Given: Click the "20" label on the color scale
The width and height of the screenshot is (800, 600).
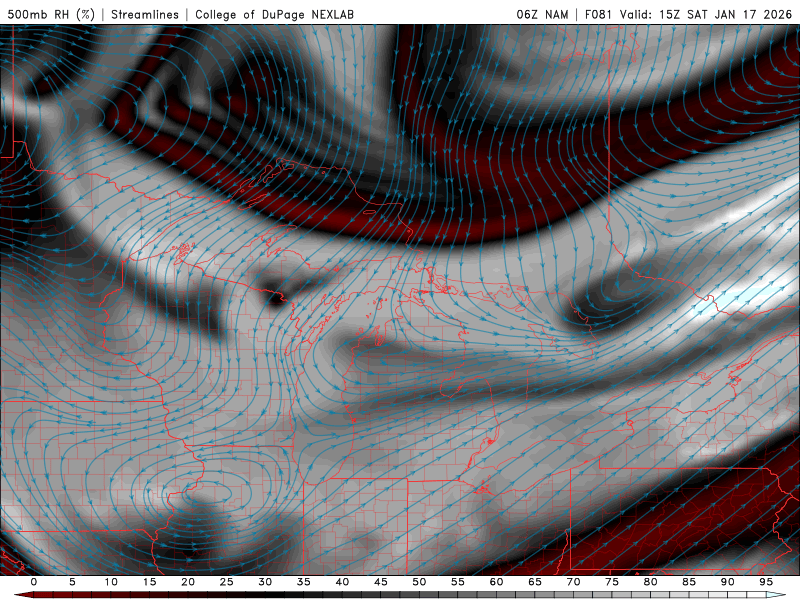Looking at the screenshot, I should tap(188, 582).
